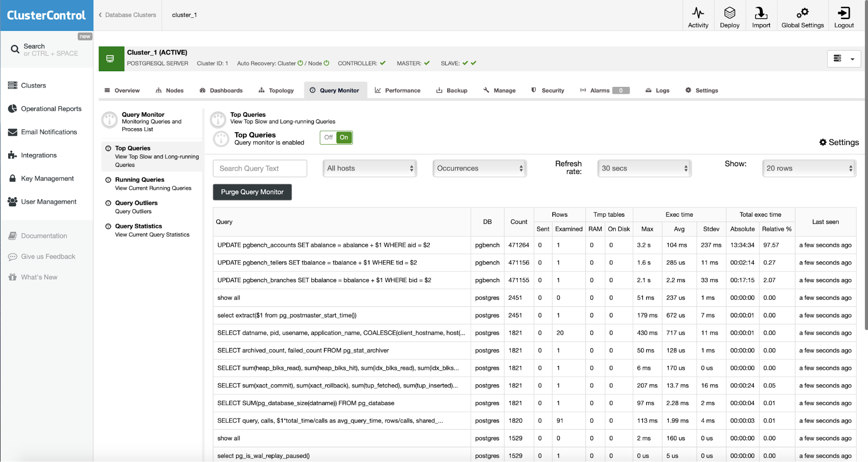This screenshot has height=462, width=868.
Task: Switch to the Dashboards tab
Action: (x=221, y=90)
